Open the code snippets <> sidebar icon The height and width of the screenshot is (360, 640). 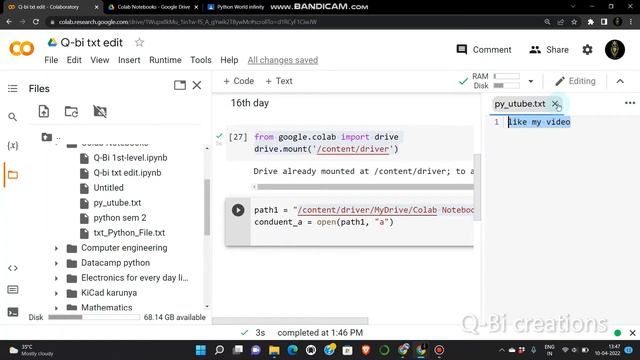[x=13, y=268]
